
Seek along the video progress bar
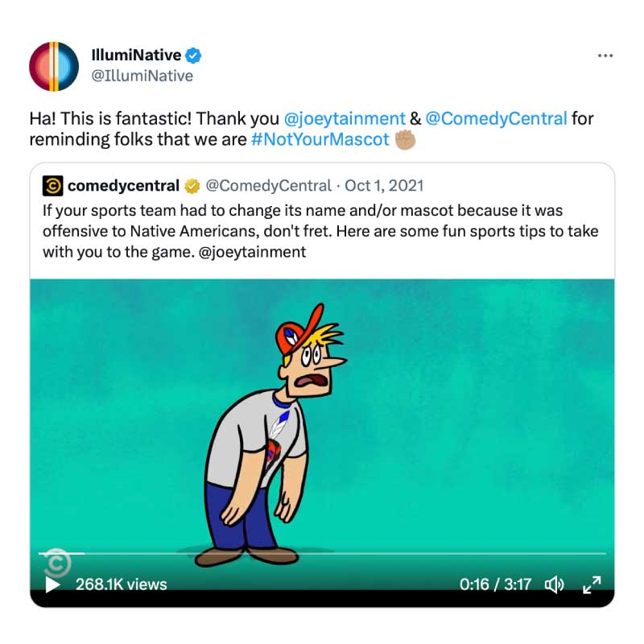322,554
